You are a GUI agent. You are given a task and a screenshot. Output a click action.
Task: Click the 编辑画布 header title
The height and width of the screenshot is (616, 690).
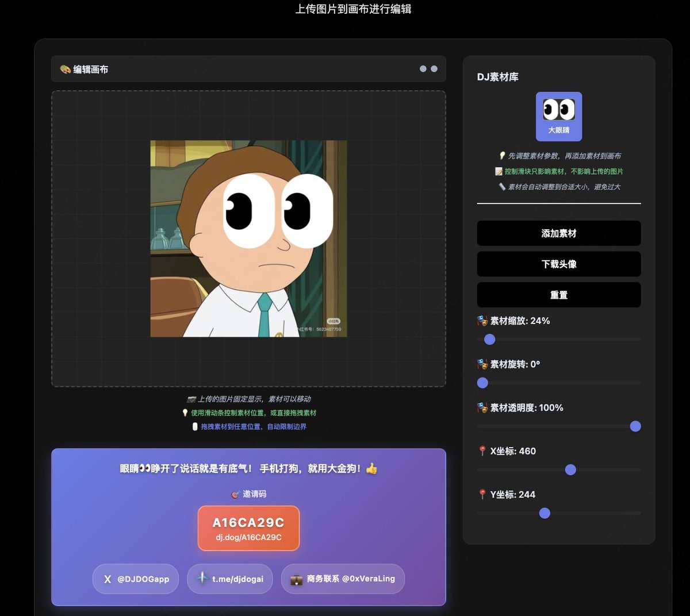(90, 69)
